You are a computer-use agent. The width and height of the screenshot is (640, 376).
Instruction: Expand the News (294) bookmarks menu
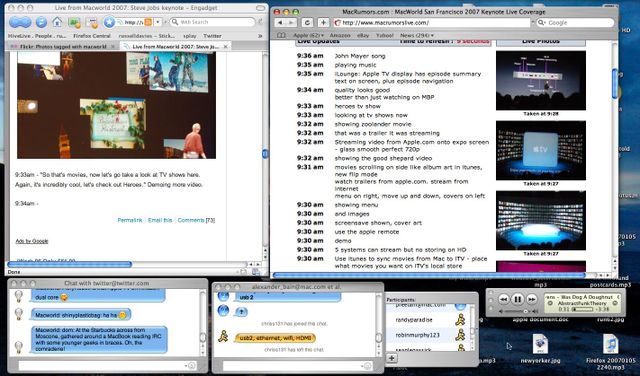pos(417,36)
